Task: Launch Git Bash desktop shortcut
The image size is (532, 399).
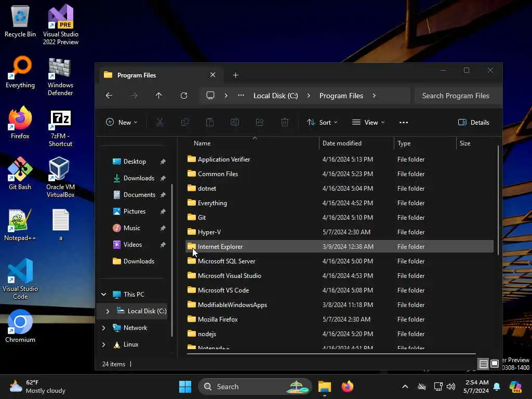Action: [x=20, y=174]
